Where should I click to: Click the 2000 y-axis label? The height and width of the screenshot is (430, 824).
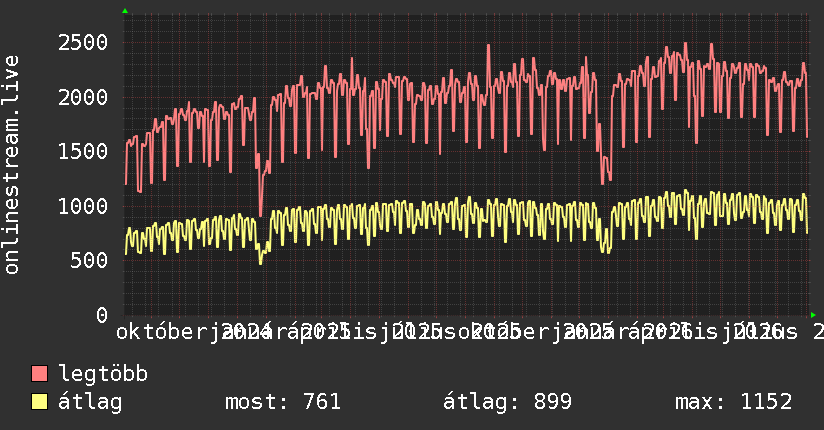click(83, 97)
